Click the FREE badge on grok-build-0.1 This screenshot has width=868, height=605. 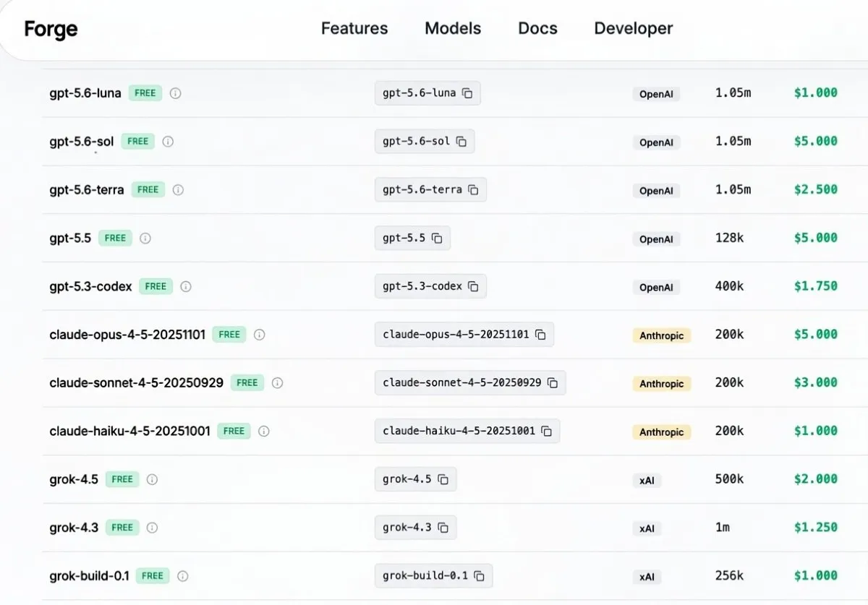click(153, 576)
